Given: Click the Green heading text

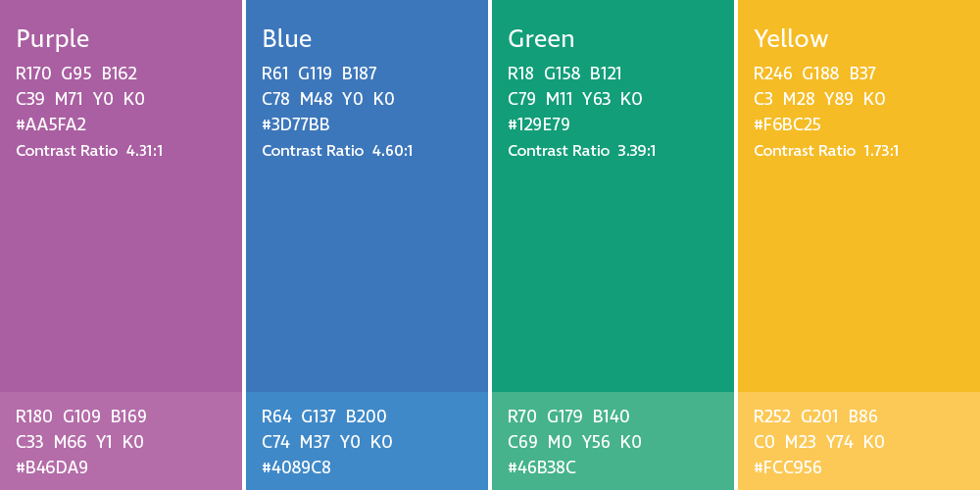Looking at the screenshot, I should (541, 39).
